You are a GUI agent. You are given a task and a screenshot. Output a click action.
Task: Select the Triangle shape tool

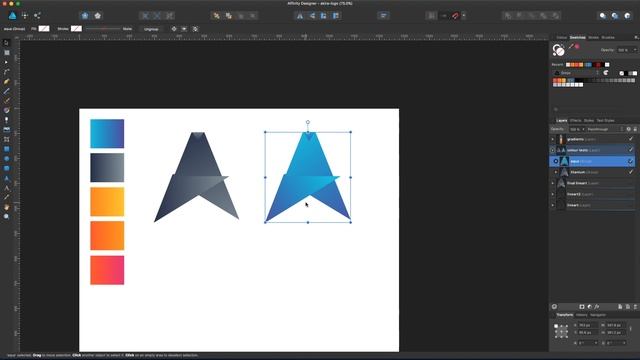click(7, 178)
